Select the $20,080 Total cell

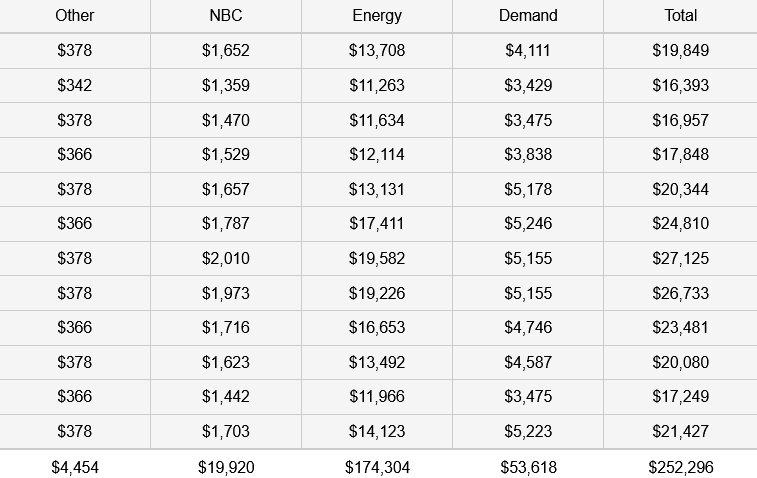681,362
